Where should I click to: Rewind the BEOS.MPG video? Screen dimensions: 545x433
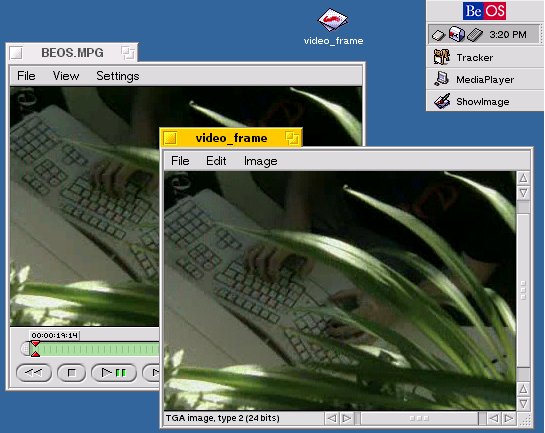34,373
